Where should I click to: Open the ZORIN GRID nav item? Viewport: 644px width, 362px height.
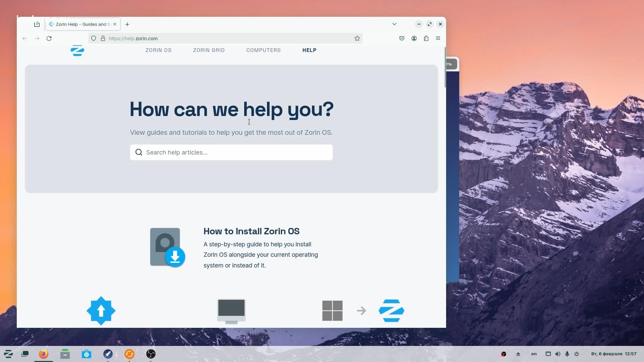coord(209,50)
